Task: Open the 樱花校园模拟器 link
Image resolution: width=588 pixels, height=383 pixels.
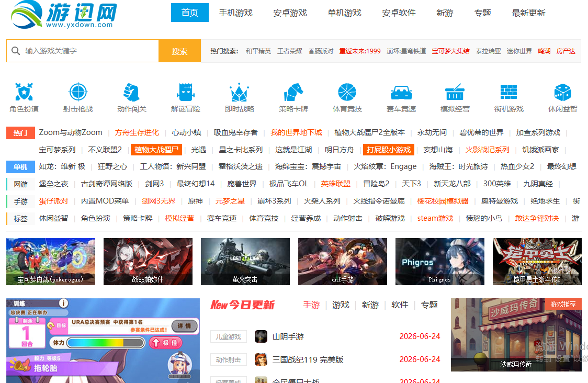Action: 443,201
